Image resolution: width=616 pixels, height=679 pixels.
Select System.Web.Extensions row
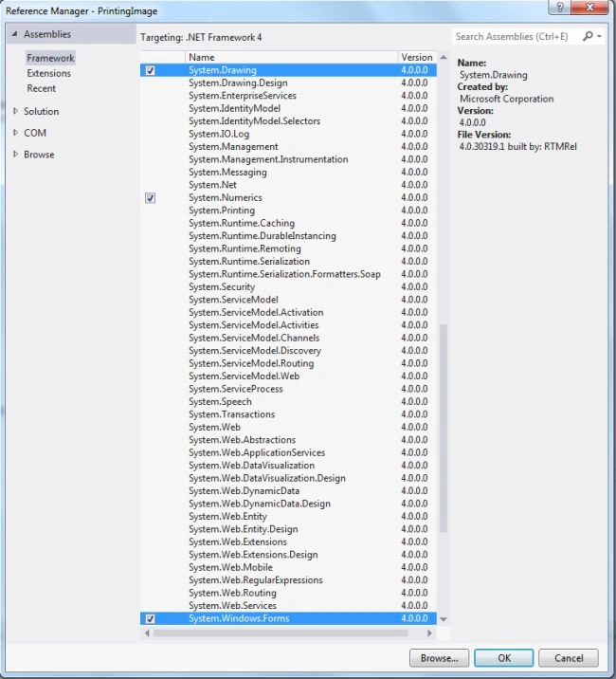click(288, 541)
